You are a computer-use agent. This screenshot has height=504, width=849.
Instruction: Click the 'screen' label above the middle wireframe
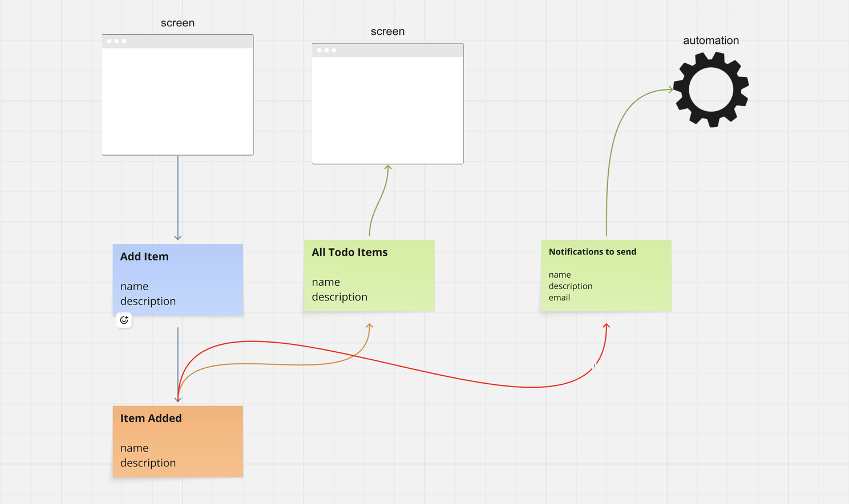click(x=387, y=31)
